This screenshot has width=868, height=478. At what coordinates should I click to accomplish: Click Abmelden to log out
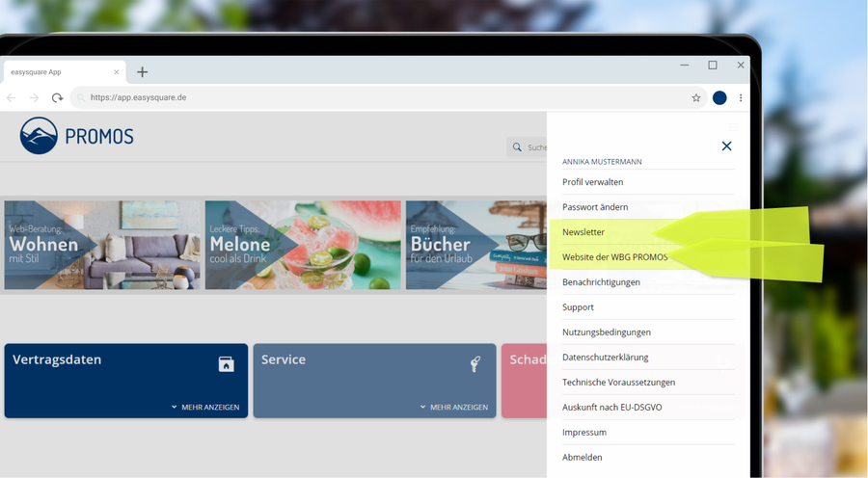[582, 458]
